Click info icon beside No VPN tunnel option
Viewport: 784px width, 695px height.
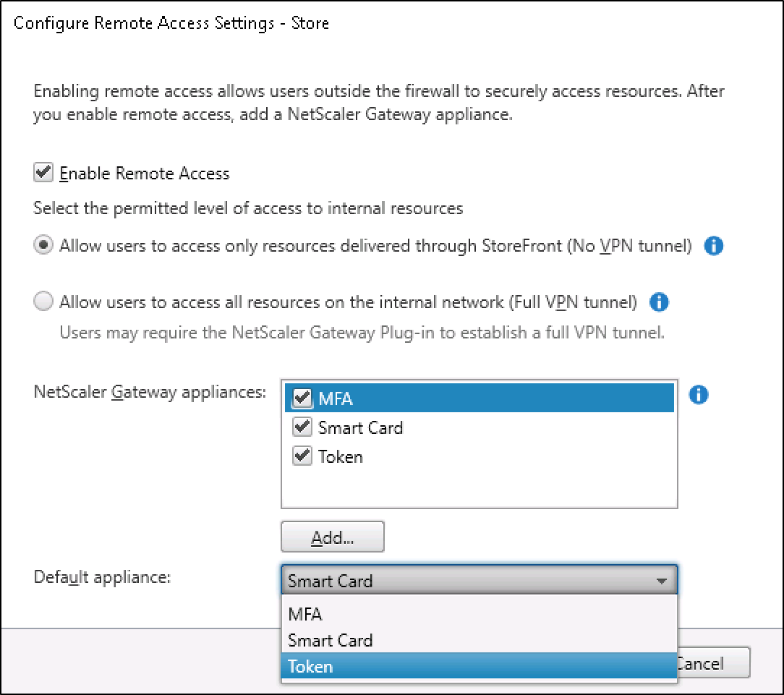click(714, 247)
